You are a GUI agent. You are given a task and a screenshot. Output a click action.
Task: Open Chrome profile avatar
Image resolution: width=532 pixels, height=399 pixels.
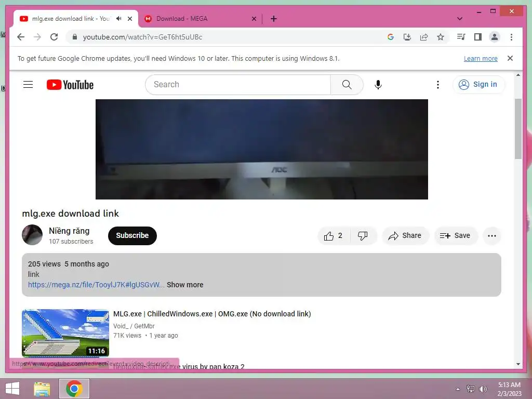(495, 37)
